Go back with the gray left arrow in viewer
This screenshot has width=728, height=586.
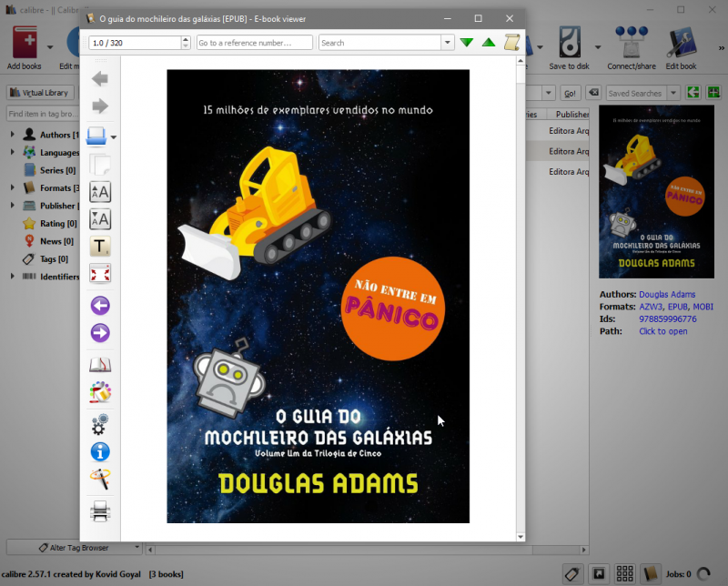point(100,79)
